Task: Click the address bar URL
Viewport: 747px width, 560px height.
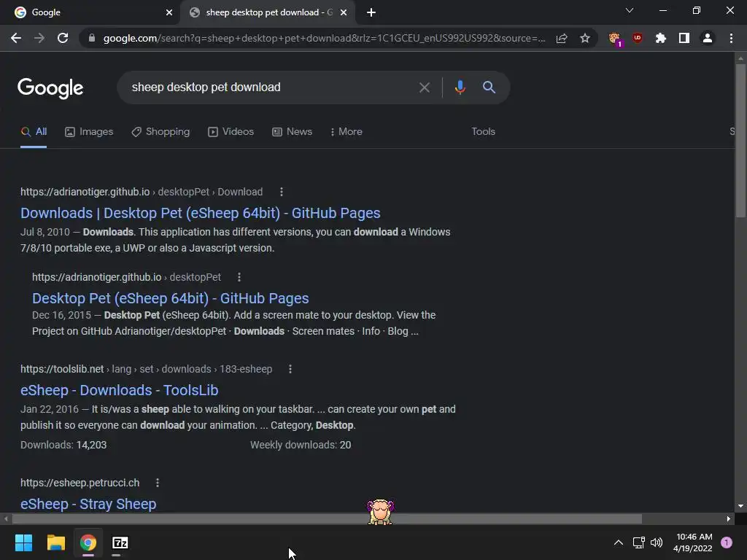Action: 324,38
